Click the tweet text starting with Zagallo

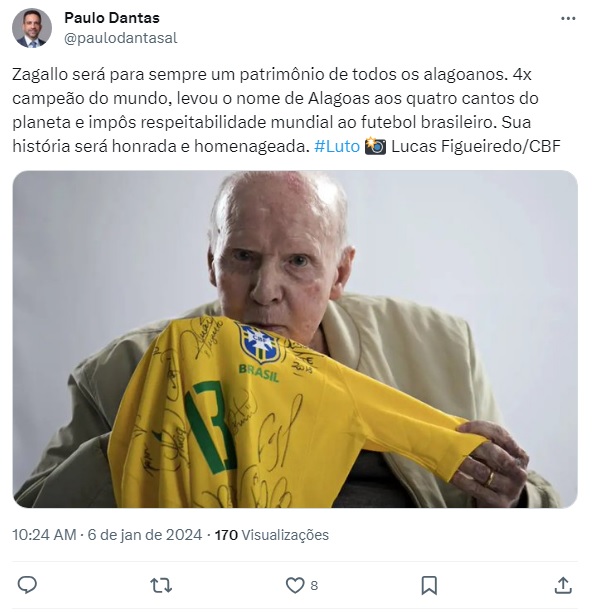(287, 110)
